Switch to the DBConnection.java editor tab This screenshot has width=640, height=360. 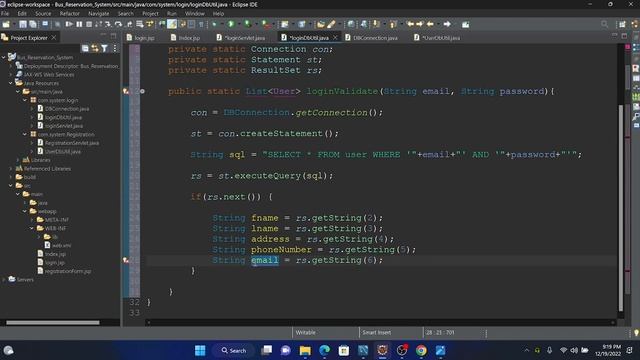[371, 38]
